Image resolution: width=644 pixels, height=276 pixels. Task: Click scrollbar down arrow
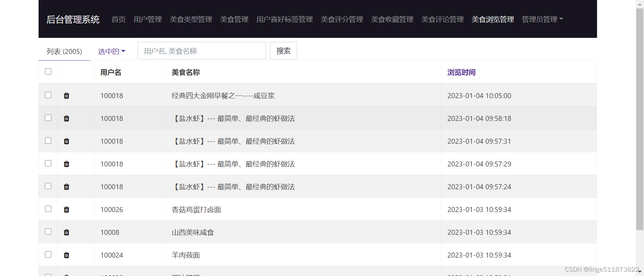[640, 272]
